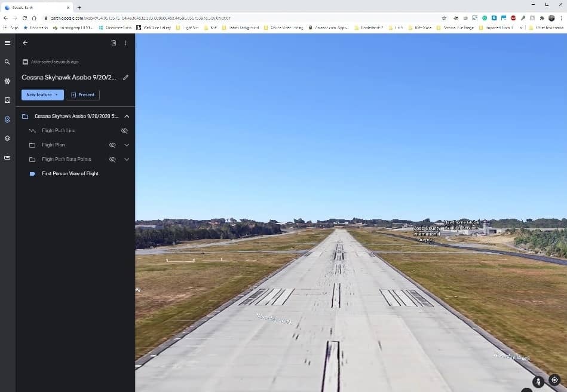Expand the Flight Plan folder
Screen dimensions: 567x392
[127, 145]
